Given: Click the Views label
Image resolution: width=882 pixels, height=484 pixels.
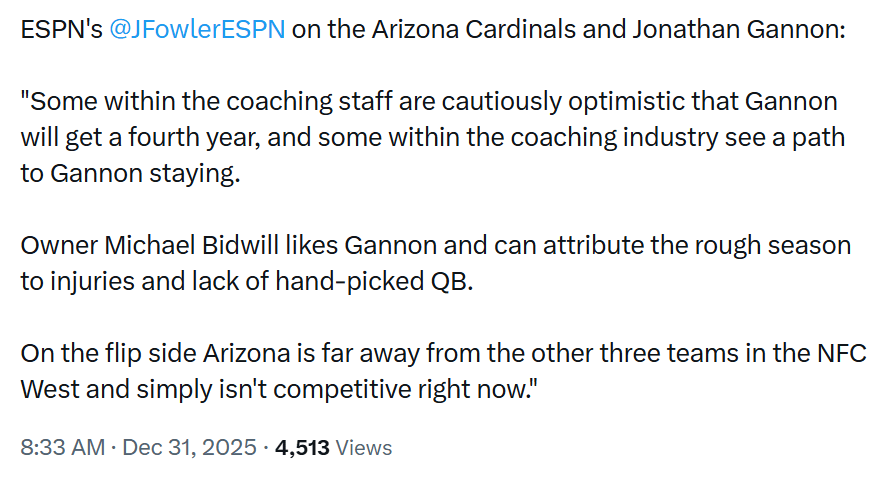Looking at the screenshot, I should coord(364,447).
